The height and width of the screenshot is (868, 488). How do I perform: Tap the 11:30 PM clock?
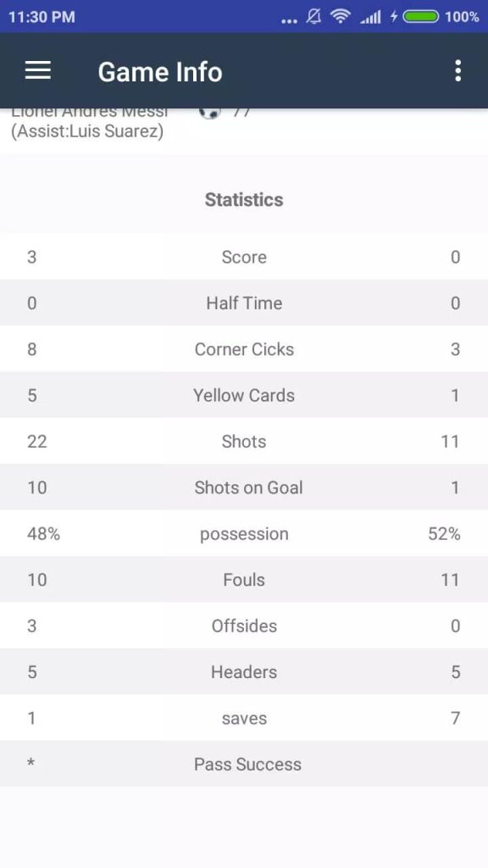click(42, 17)
